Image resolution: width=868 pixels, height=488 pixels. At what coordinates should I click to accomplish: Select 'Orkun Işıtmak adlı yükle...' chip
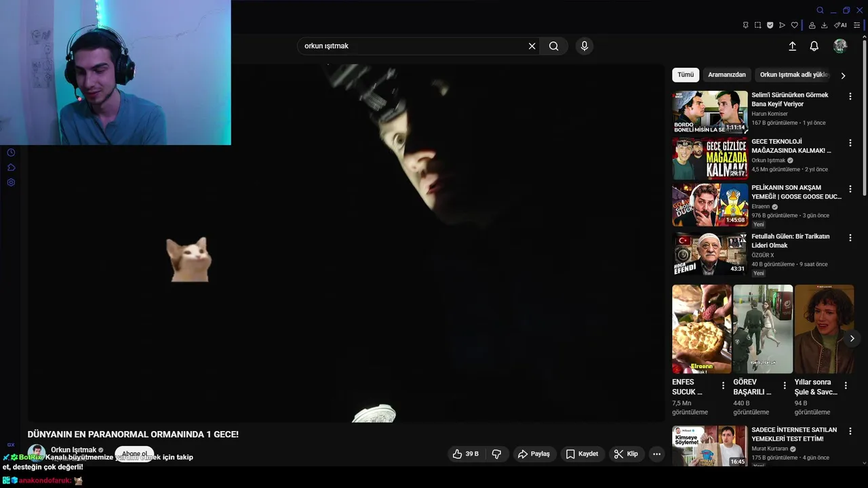(794, 75)
